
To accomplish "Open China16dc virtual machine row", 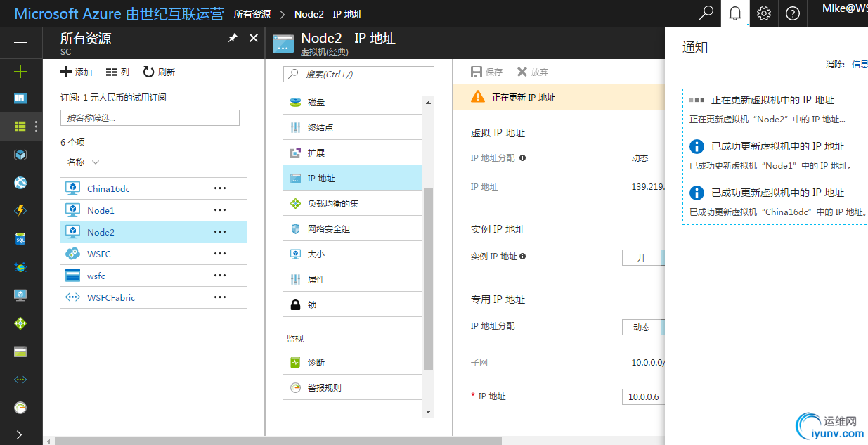I will tap(153, 188).
